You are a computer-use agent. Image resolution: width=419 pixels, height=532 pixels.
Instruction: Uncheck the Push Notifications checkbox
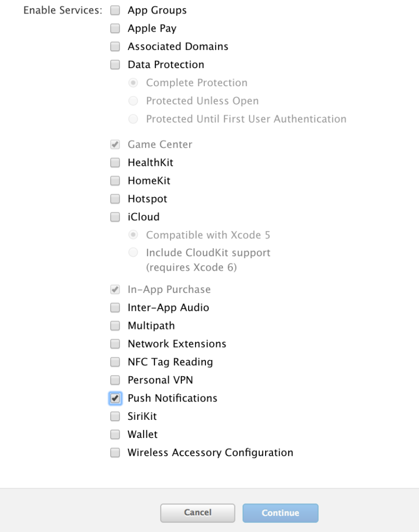115,398
